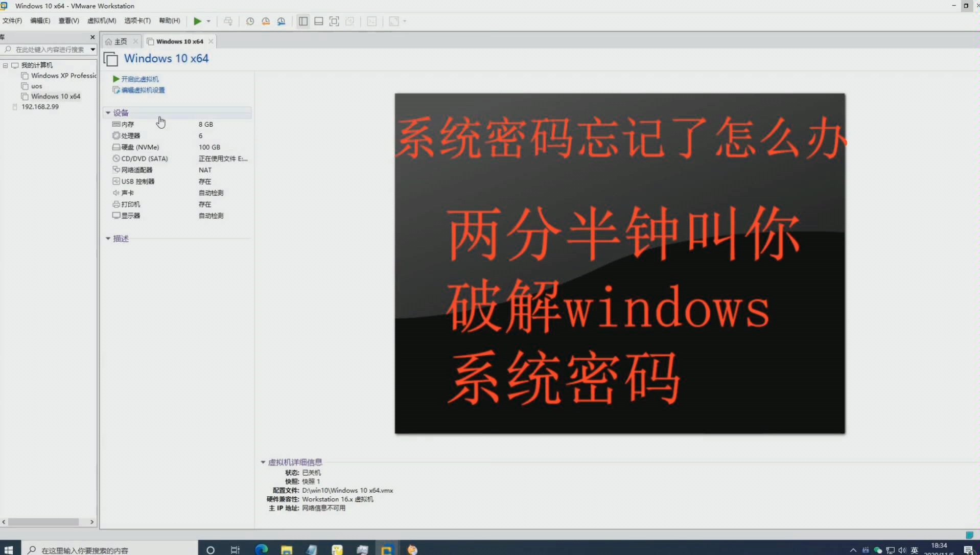The width and height of the screenshot is (980, 555).
Task: Toggle the thumbnail bar view icon
Action: click(x=318, y=21)
